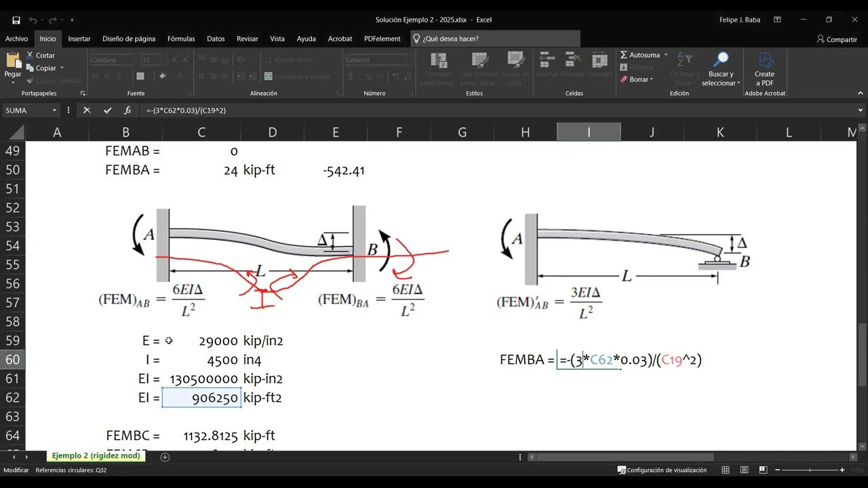Click cell with value 29000
Viewport: 868px width, 488px height.
(201, 341)
